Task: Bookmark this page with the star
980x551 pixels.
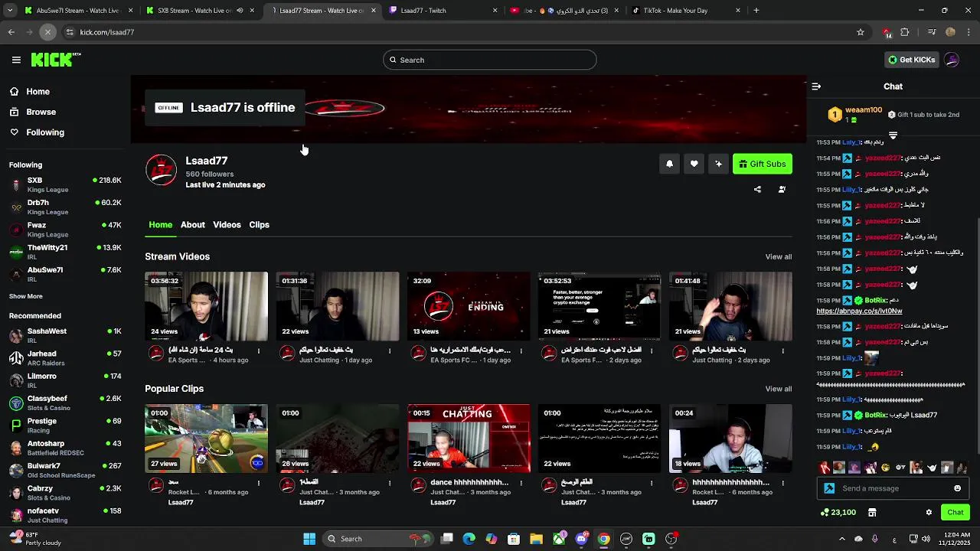Action: (861, 32)
